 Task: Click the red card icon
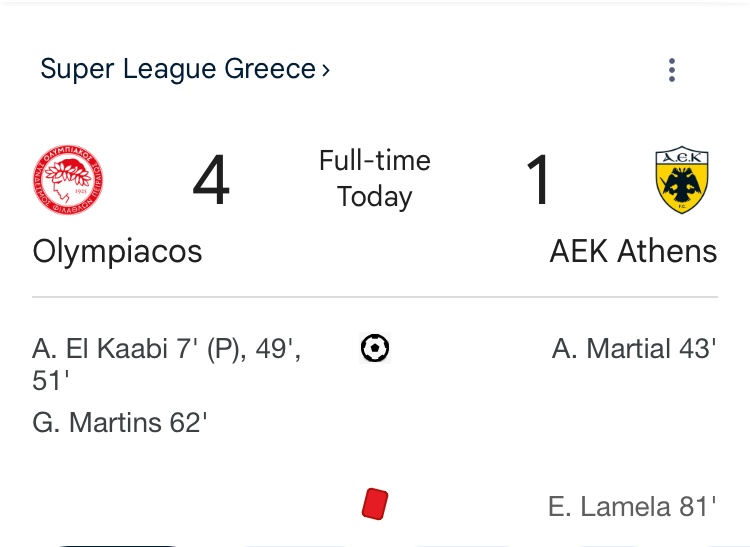375,503
